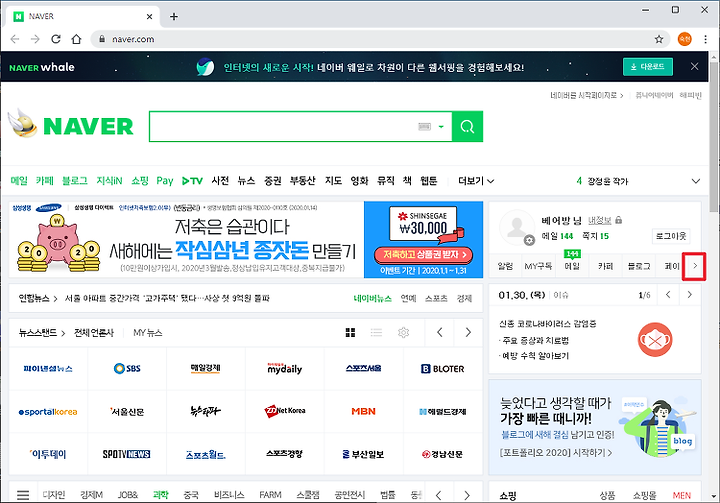Viewport: 720px width, 503px height.
Task: Select MY뉴스 tab in newsstand
Action: (x=147, y=333)
